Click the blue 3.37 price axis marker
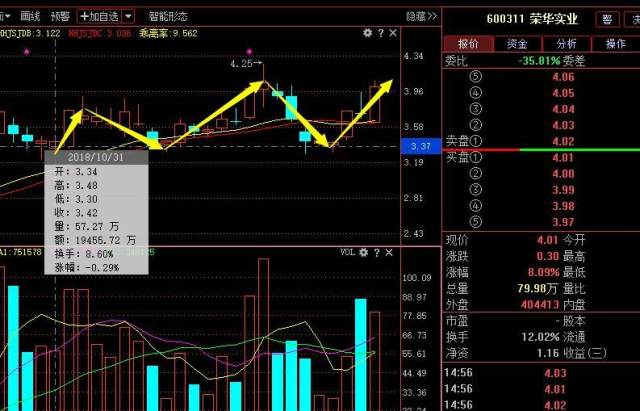Image resolution: width=640 pixels, height=411 pixels. pyautogui.click(x=421, y=146)
